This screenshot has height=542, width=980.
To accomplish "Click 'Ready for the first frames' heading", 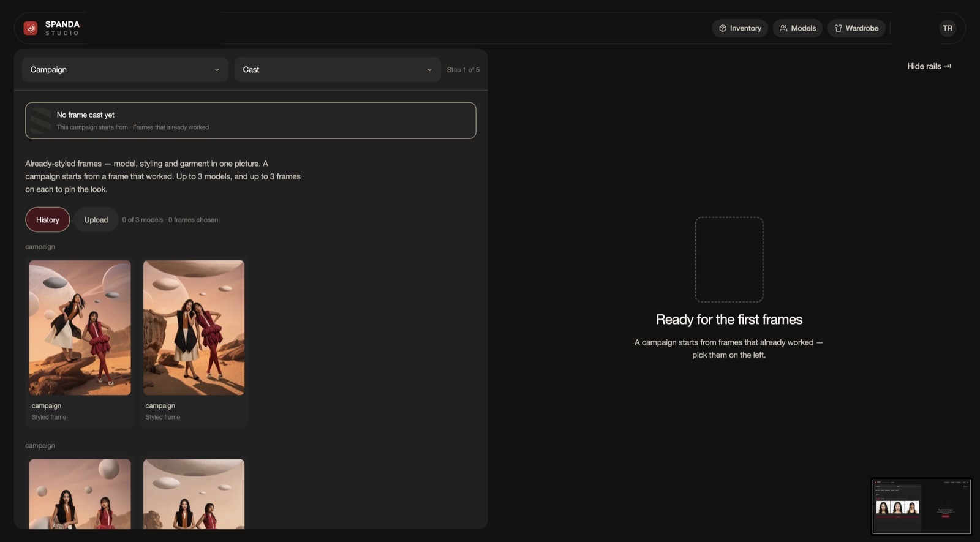I will 729,320.
